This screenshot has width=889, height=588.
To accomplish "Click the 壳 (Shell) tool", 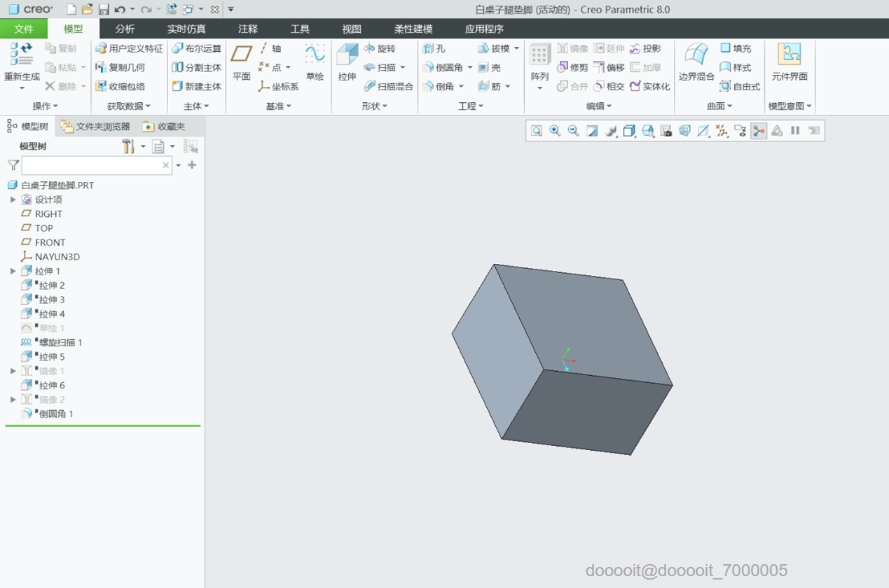I will (490, 68).
